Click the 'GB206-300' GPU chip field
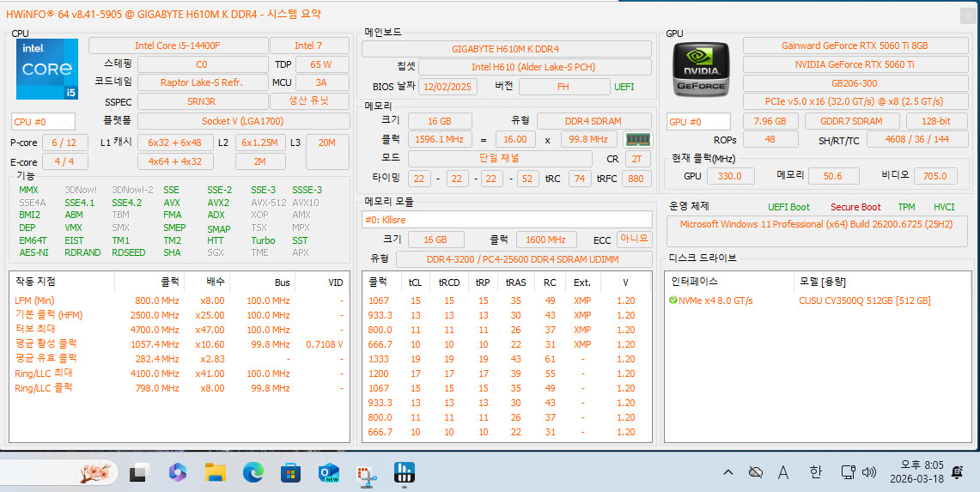The width and height of the screenshot is (980, 492). coord(855,82)
